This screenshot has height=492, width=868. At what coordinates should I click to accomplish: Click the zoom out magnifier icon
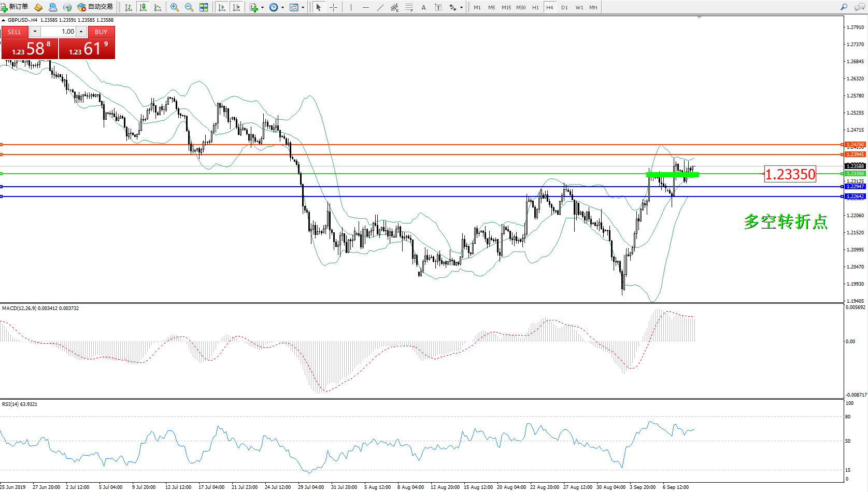pyautogui.click(x=189, y=7)
